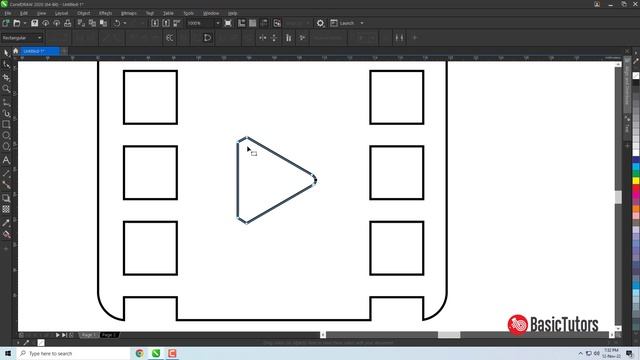
Task: Select the Color Eyedropper tool
Action: click(x=6, y=223)
